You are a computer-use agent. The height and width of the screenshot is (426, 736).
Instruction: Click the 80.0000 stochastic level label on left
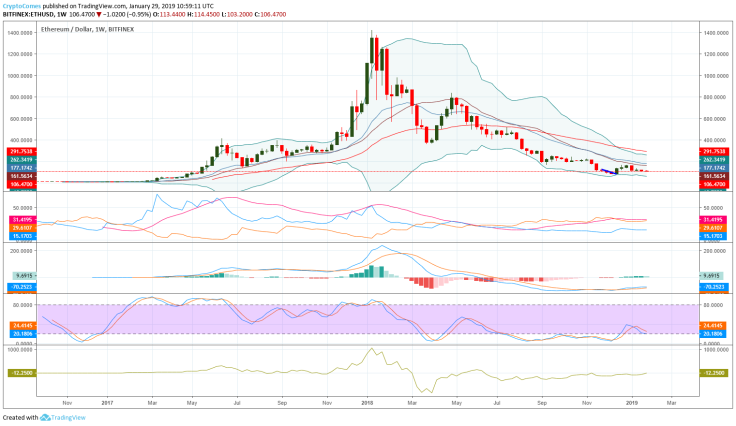[23, 305]
